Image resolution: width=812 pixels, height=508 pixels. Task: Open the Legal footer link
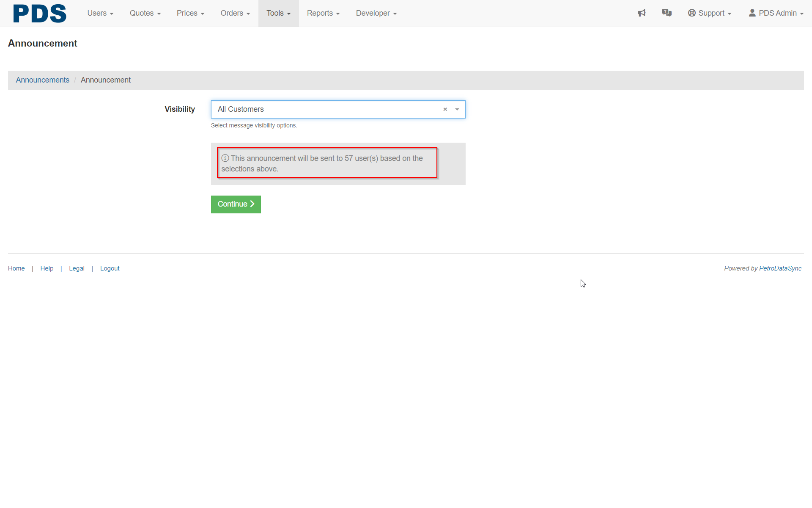coord(77,268)
